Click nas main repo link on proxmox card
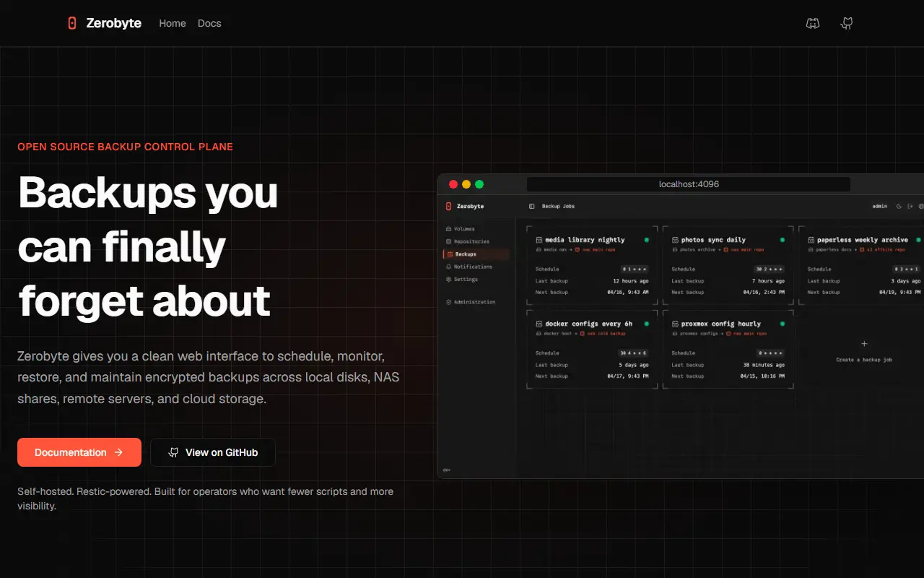The image size is (924, 578). (746, 334)
